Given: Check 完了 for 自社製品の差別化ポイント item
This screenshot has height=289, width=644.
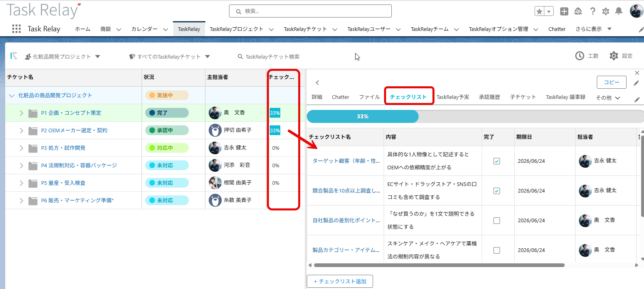Looking at the screenshot, I should coord(497,221).
